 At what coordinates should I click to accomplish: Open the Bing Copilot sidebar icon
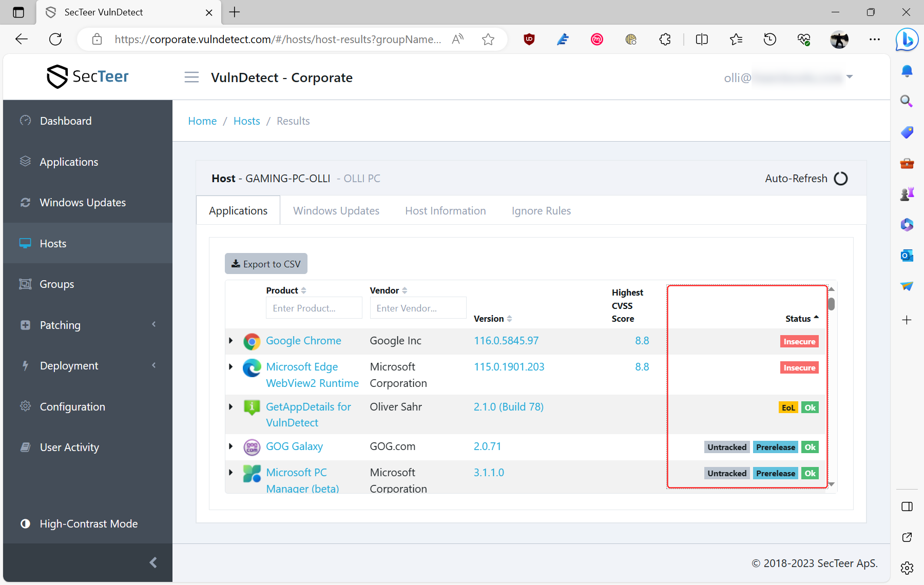(907, 40)
